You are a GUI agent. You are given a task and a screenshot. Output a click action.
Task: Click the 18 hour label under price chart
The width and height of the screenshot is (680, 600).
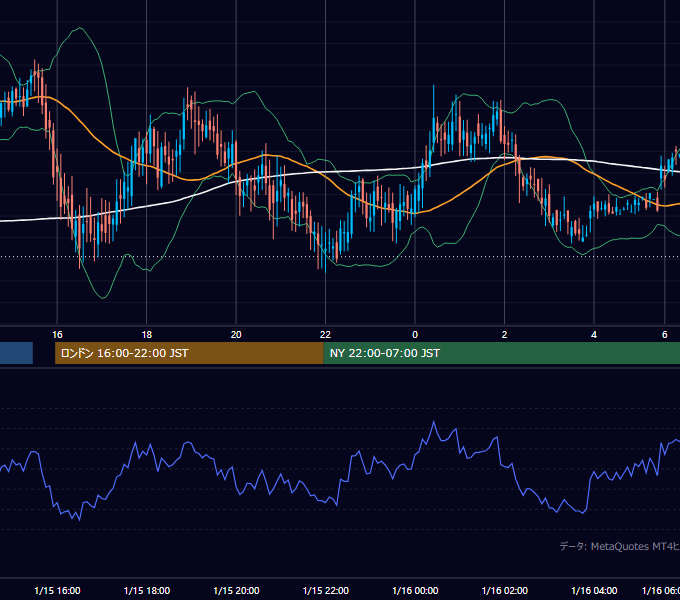[147, 335]
